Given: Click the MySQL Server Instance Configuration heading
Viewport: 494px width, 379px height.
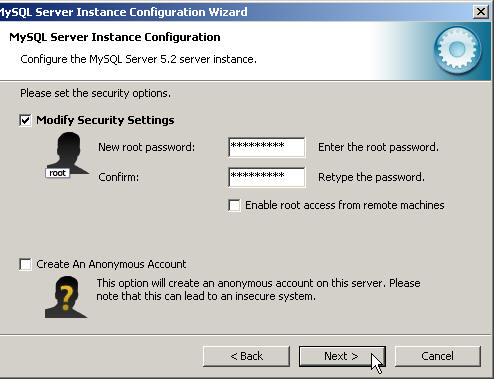Looking at the screenshot, I should (x=115, y=37).
